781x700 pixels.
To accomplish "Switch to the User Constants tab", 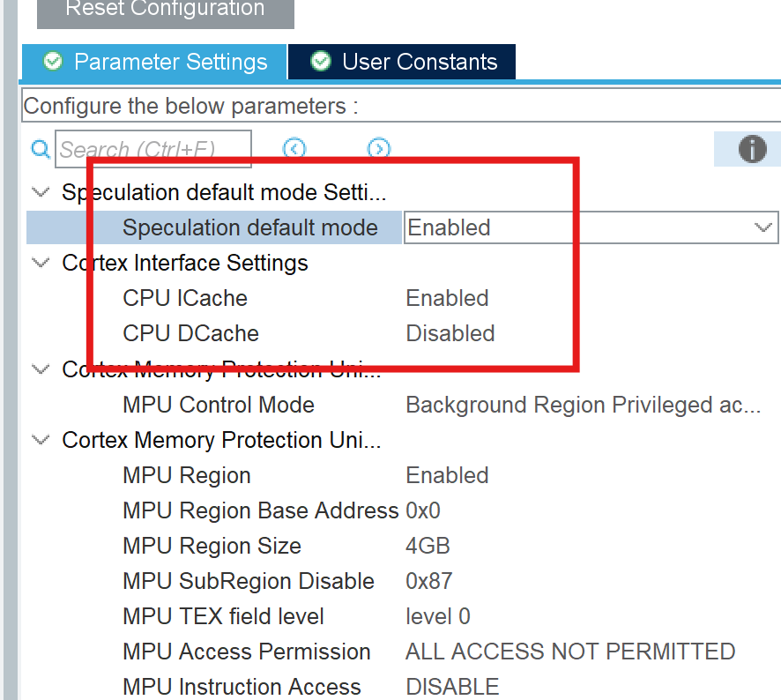I will point(401,62).
